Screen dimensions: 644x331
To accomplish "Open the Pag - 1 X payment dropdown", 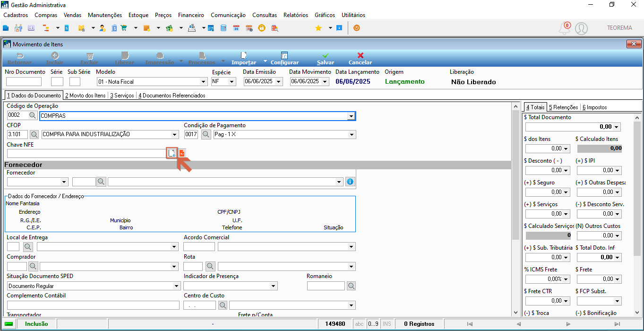I will tap(351, 135).
